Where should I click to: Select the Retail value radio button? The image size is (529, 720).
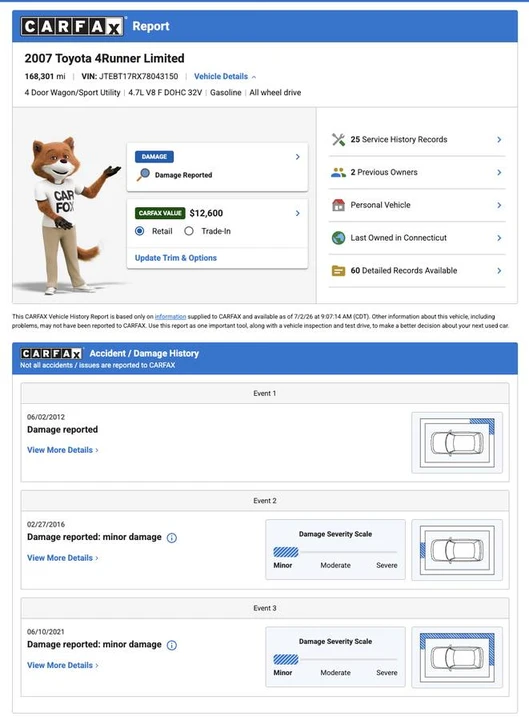[x=140, y=231]
